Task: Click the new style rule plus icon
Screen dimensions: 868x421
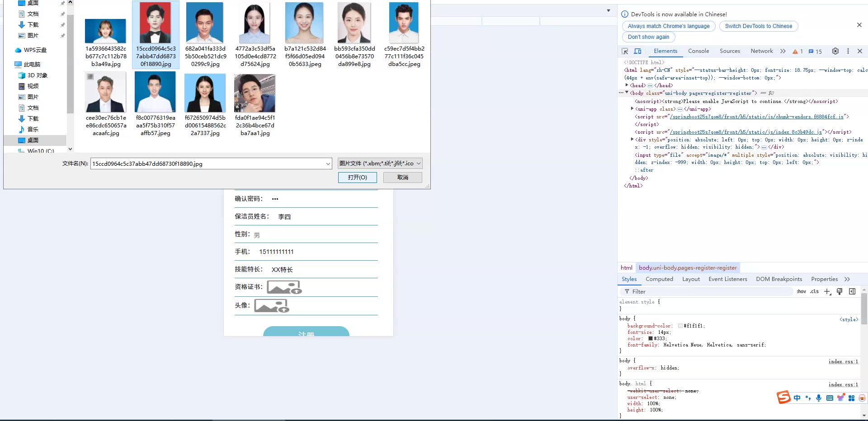Action: point(827,291)
